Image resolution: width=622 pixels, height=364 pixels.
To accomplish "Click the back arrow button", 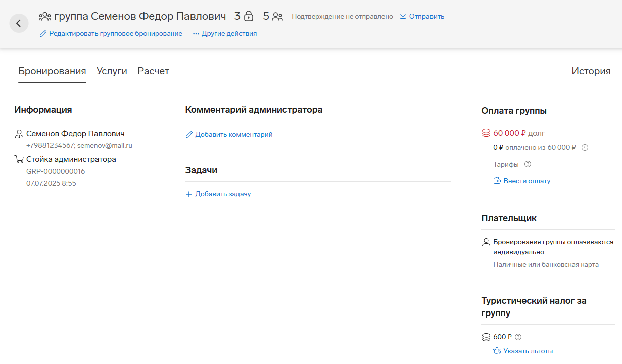I will coord(19,23).
